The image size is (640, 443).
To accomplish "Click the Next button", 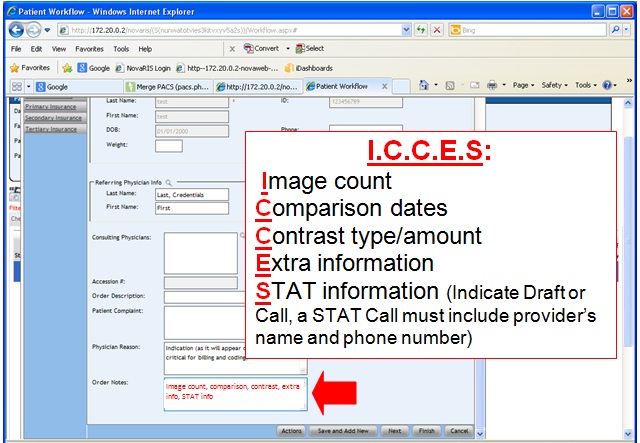I will click(x=394, y=431).
